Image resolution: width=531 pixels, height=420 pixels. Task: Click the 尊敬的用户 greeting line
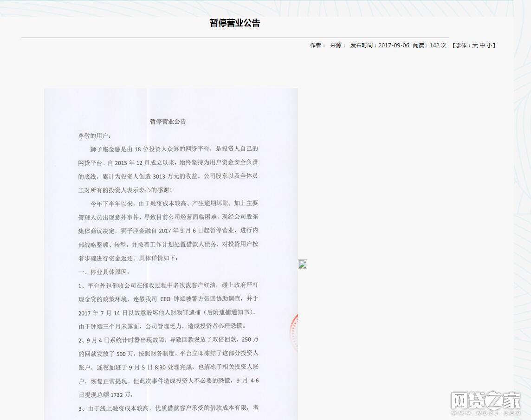tap(95, 136)
